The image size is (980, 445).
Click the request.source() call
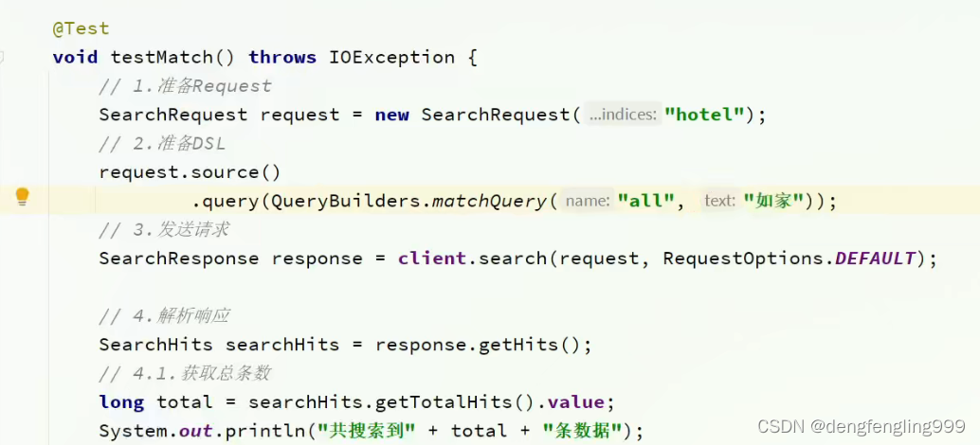(x=190, y=172)
